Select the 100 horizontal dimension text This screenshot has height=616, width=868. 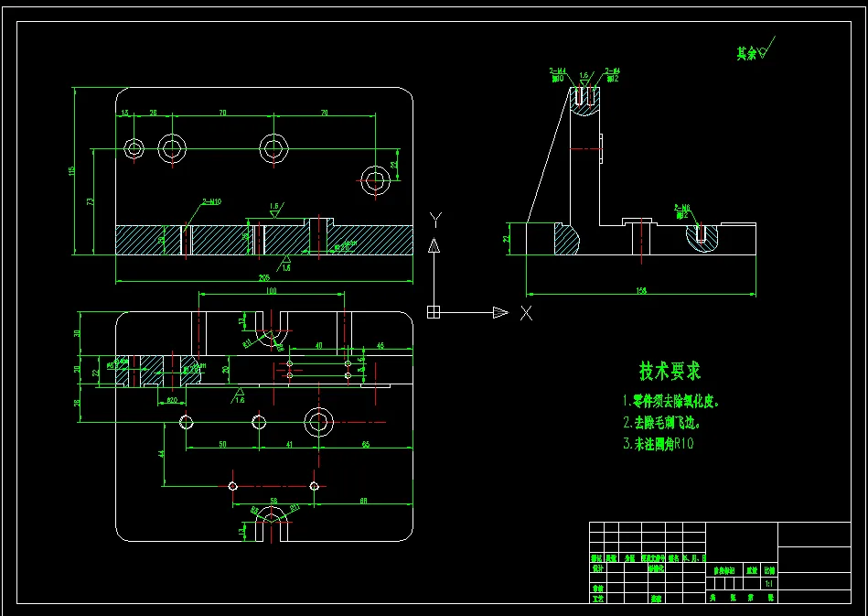(x=272, y=290)
